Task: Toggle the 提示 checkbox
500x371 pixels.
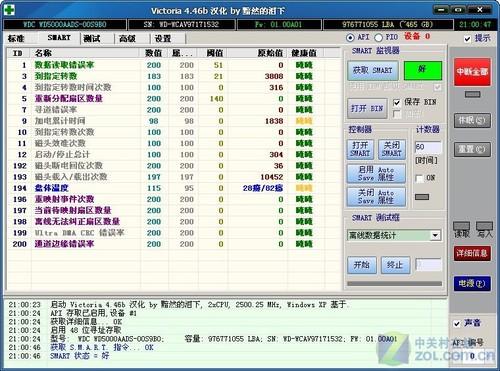Action: pos(467,39)
